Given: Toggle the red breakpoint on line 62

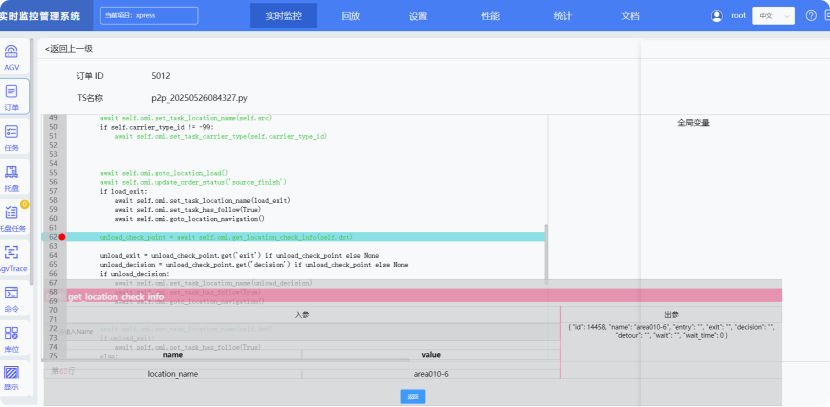Looking at the screenshot, I should (x=62, y=237).
